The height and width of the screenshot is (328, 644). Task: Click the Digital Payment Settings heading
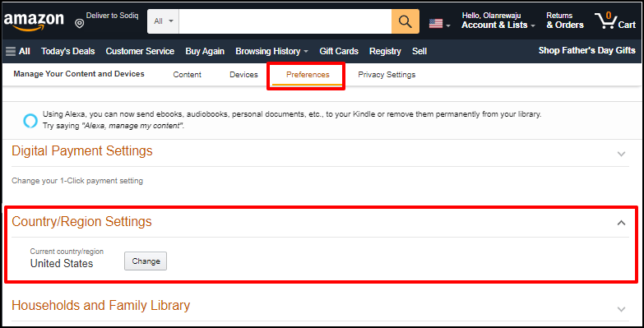click(82, 151)
